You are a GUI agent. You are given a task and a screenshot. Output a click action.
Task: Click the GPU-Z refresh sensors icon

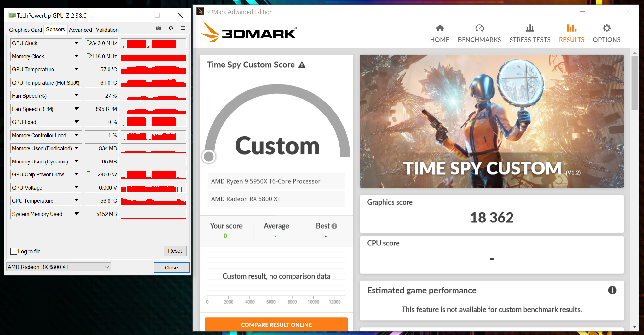point(171,28)
